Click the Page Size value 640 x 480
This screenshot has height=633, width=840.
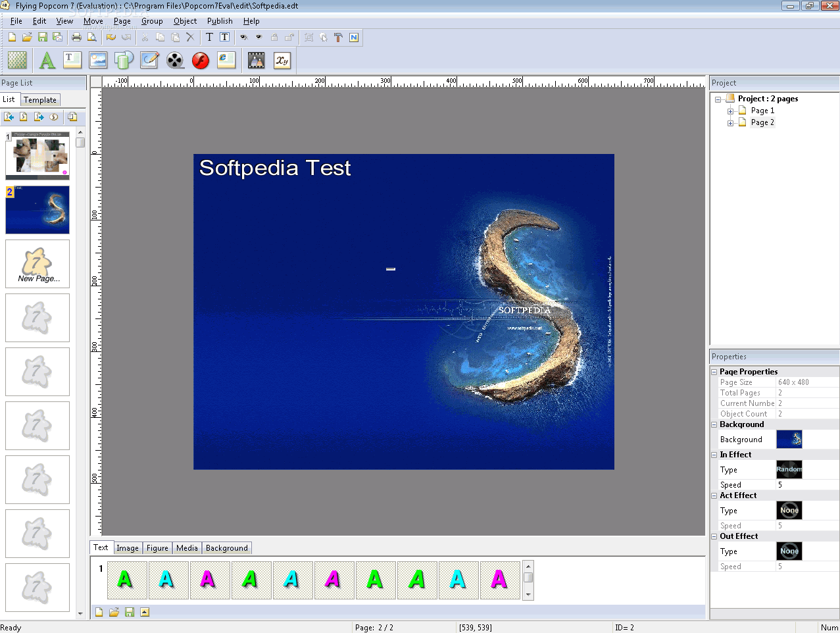click(x=807, y=382)
